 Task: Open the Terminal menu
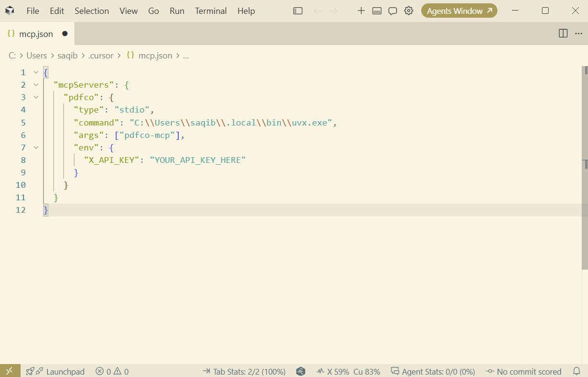(211, 11)
